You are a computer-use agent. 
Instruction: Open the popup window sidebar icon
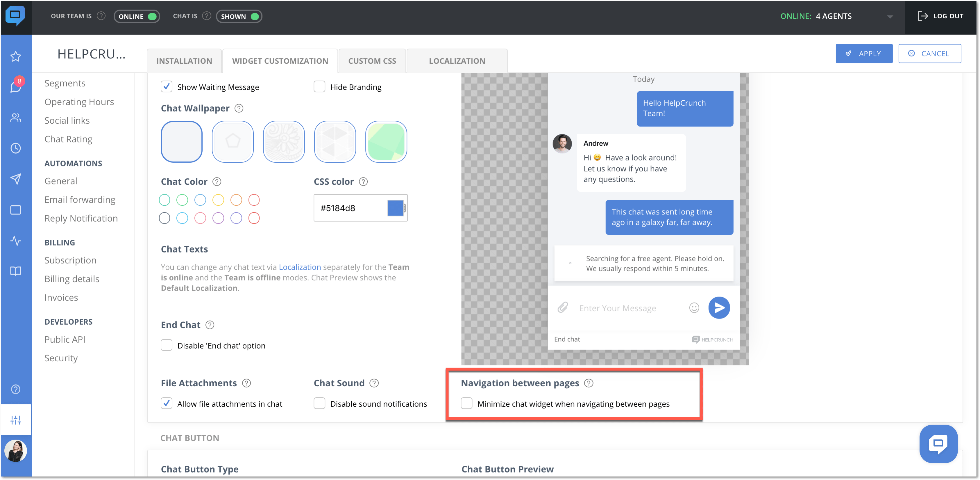click(16, 210)
